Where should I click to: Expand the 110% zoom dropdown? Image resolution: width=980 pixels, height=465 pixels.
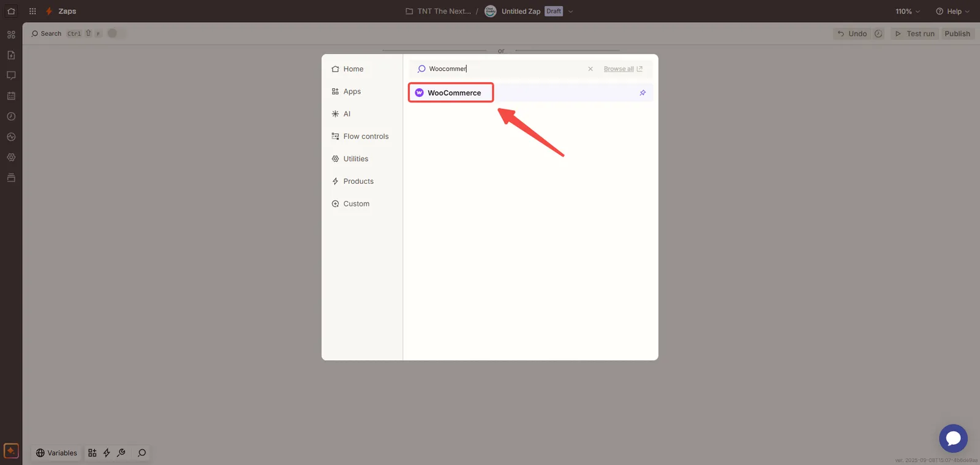click(908, 12)
